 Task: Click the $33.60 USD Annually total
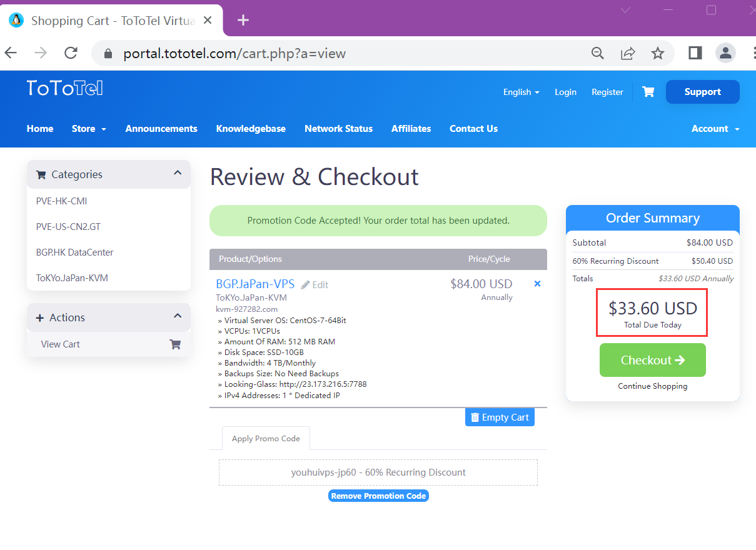696,279
